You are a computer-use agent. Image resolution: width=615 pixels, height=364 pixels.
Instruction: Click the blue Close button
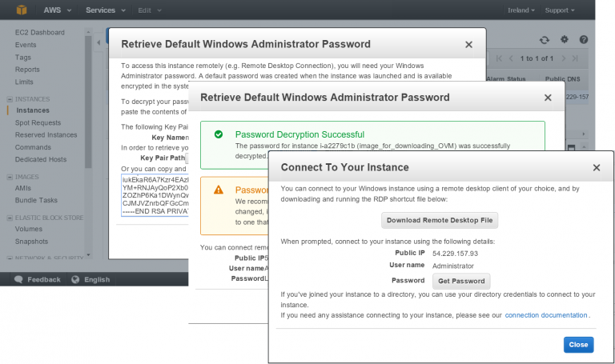coord(578,345)
